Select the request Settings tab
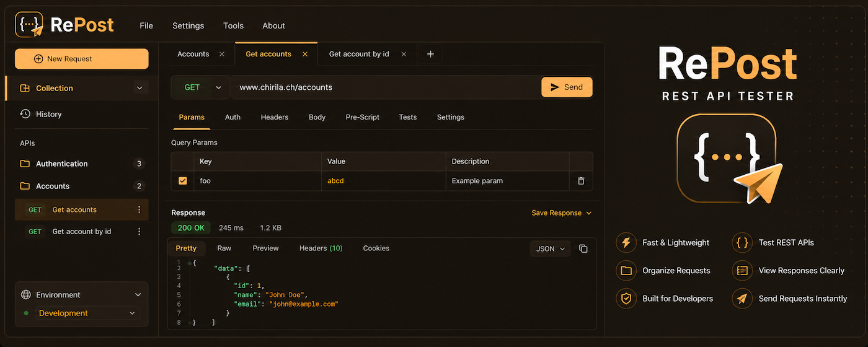 451,117
